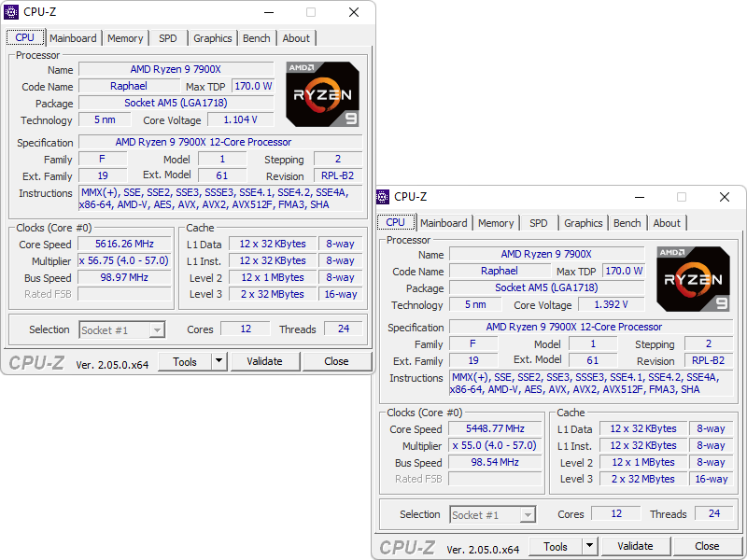747x560 pixels.
Task: Click the Ext. Family value 19 in the right window
Action: [x=473, y=360]
